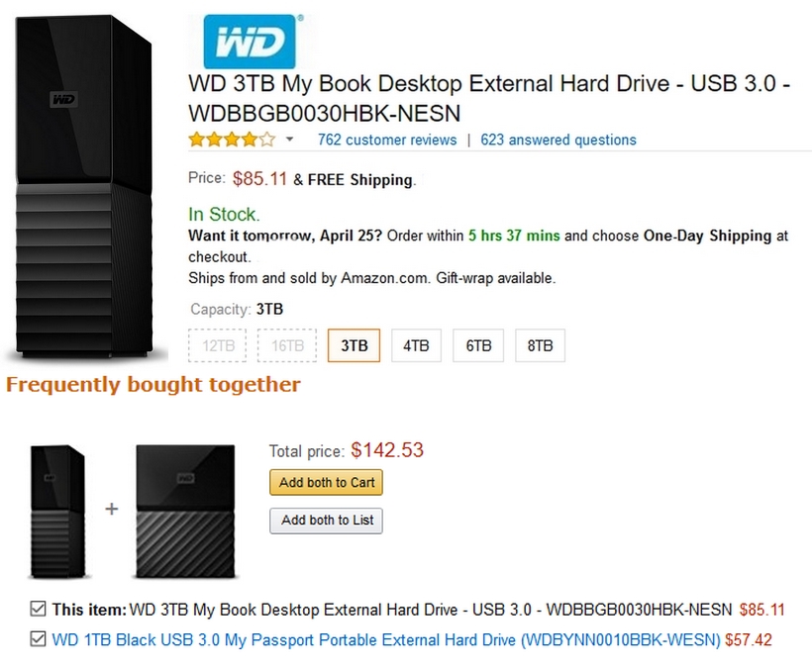Screen dimensions: 812x666
Task: Click the product title heading
Action: (x=488, y=97)
